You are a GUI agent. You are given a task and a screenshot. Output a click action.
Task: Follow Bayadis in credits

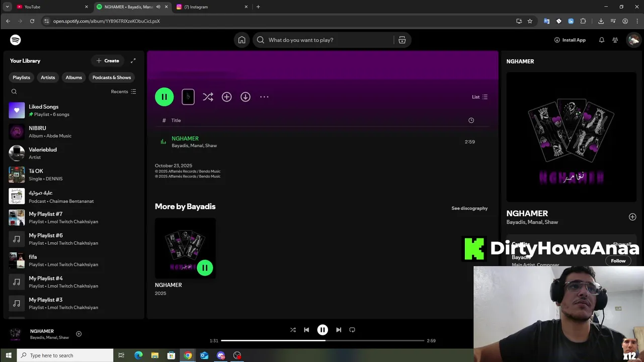pos(618,261)
